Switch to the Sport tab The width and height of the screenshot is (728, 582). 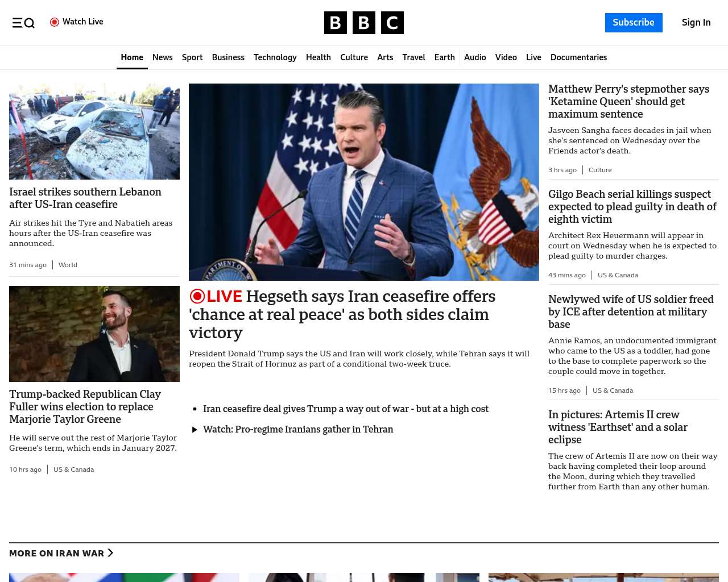[x=192, y=57]
